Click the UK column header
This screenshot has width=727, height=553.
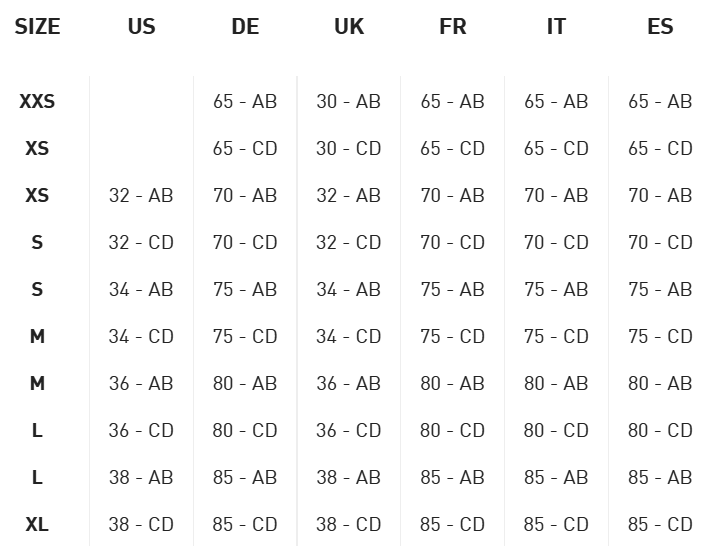[x=349, y=27]
